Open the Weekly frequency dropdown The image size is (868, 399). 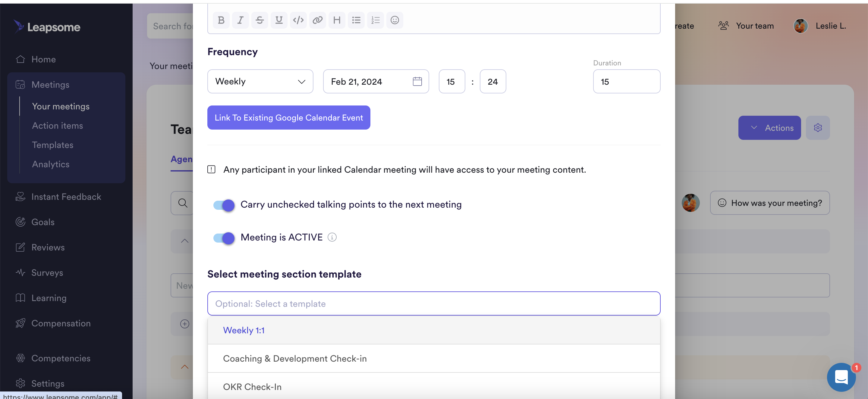pyautogui.click(x=260, y=82)
